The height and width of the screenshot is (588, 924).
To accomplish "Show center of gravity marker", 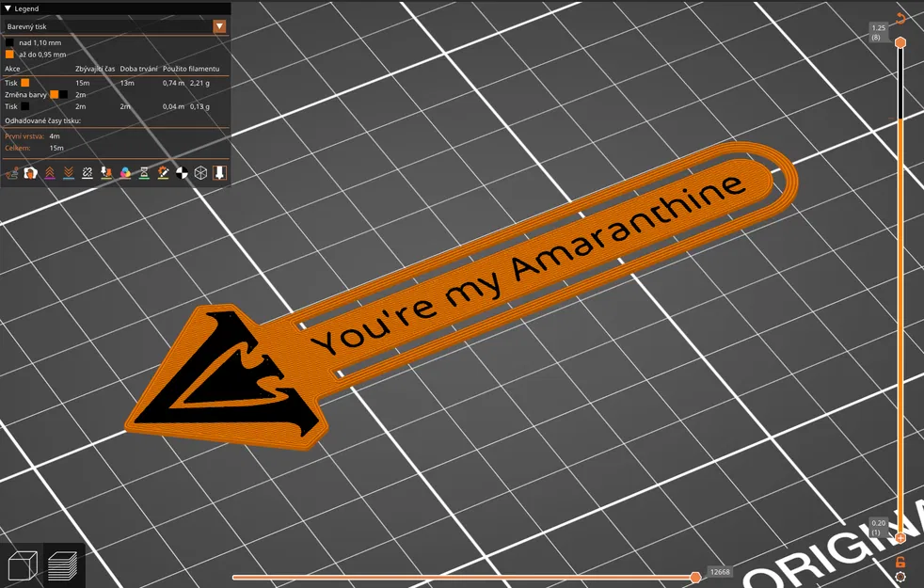I will pyautogui.click(x=182, y=172).
